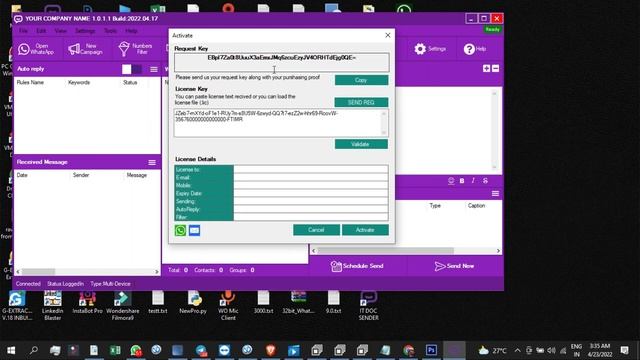Screen dimensions: 640x360
Task: Contact support via email icon in dialog
Action: point(194,230)
